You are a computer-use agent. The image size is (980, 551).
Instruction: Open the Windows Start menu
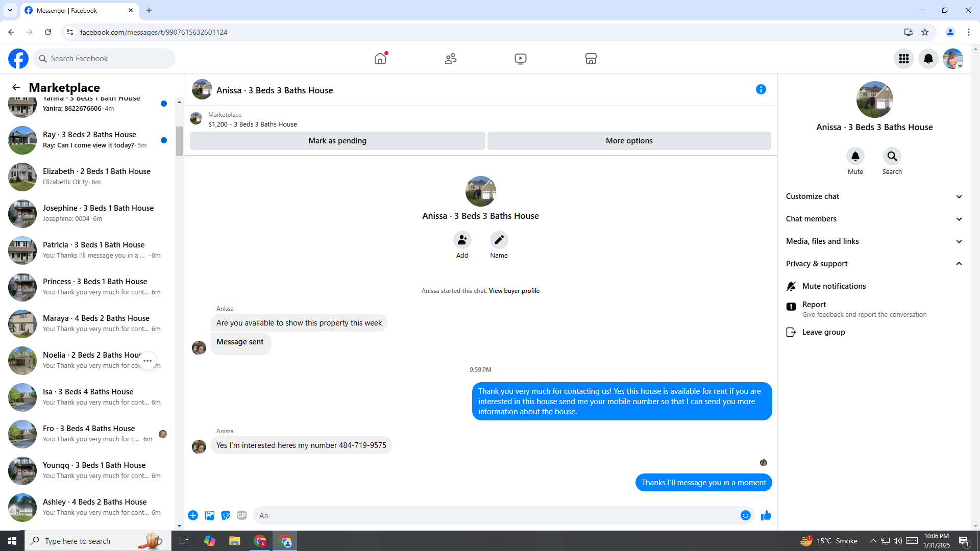point(12,541)
